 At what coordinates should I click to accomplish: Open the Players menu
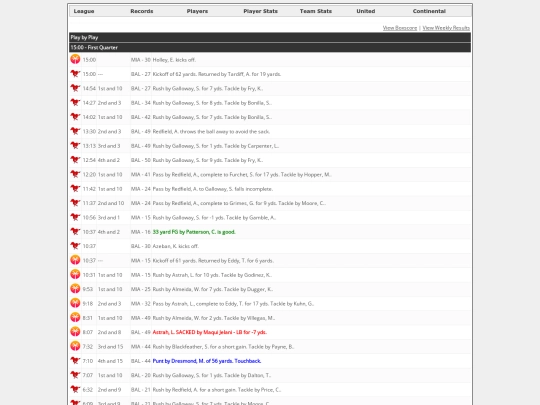click(x=197, y=11)
